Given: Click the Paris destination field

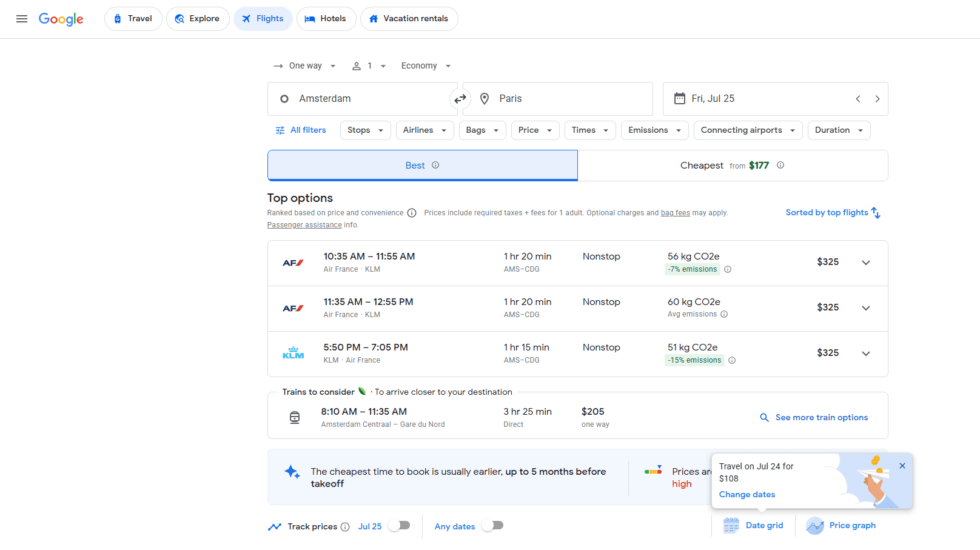Looking at the screenshot, I should (x=558, y=99).
